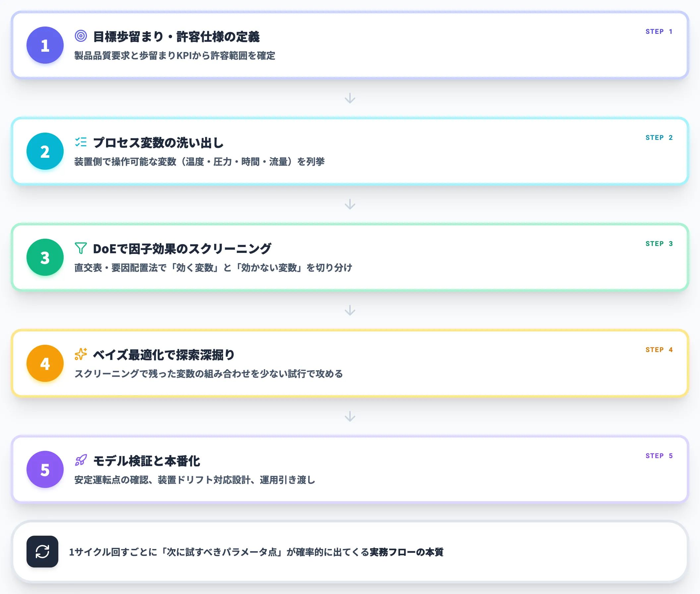
Task: Click the summary text 1サイクル回すごとに
Action: click(x=256, y=552)
